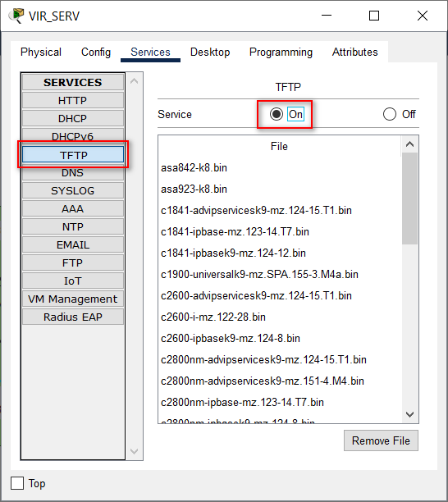
Task: Click the file list scrollbar thumb
Action: click(409, 199)
